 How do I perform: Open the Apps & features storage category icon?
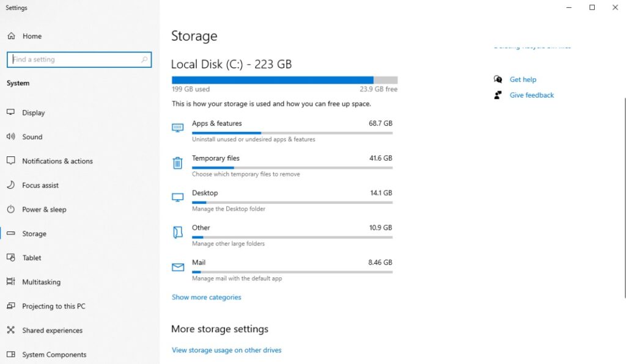click(x=177, y=128)
